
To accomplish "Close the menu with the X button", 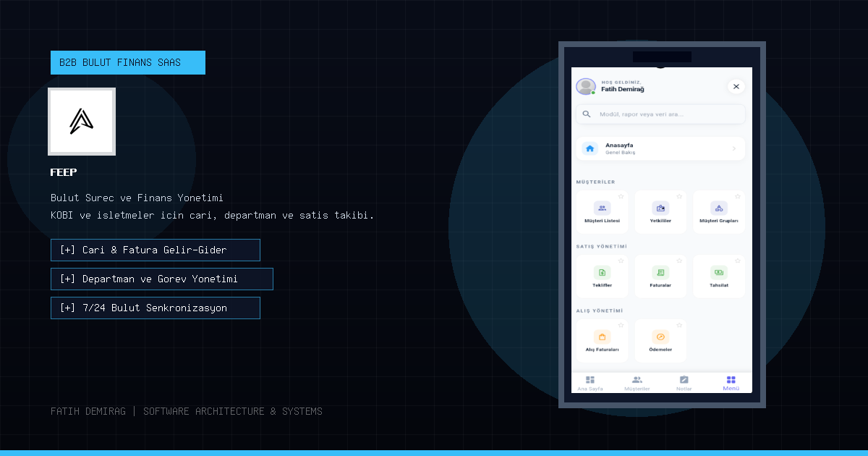I will click(736, 87).
